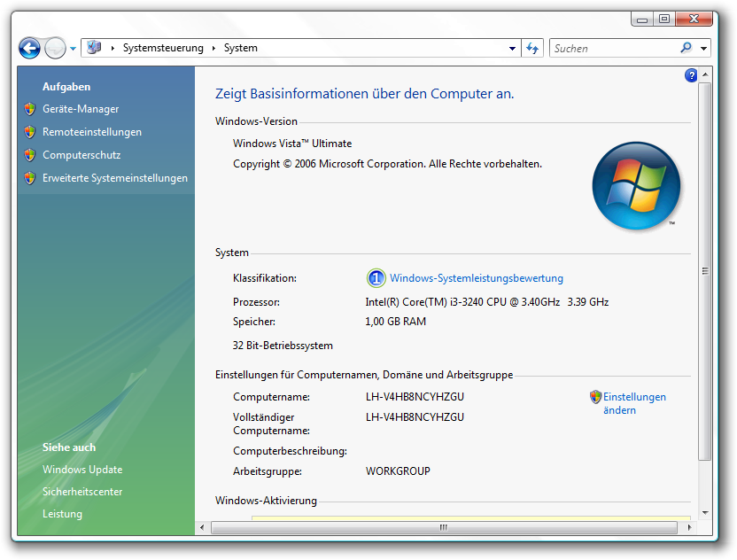Open Windows-Systemleistungsbewertung link
The image size is (737, 560).
(477, 278)
